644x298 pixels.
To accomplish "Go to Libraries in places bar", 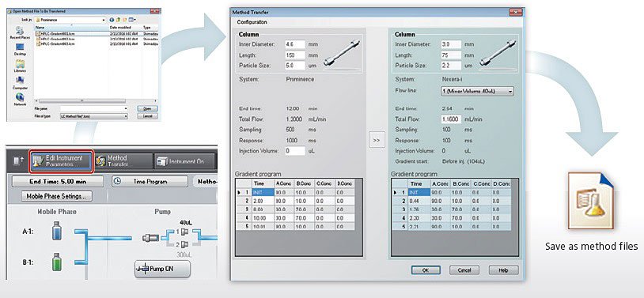I will tap(20, 66).
